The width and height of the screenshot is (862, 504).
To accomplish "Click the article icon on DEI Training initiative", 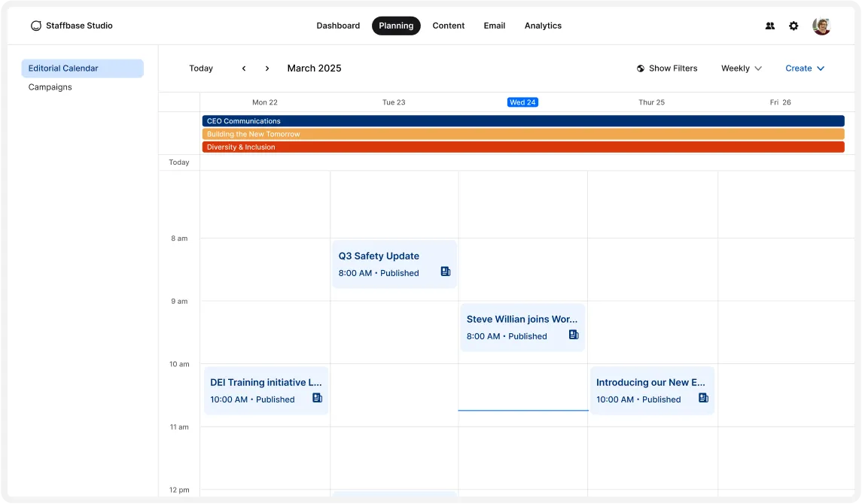I will tap(316, 399).
